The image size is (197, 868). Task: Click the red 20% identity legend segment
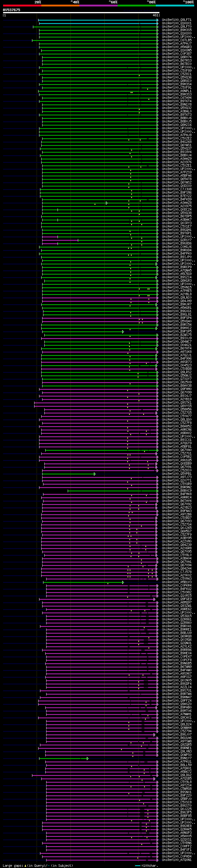(22, 6)
